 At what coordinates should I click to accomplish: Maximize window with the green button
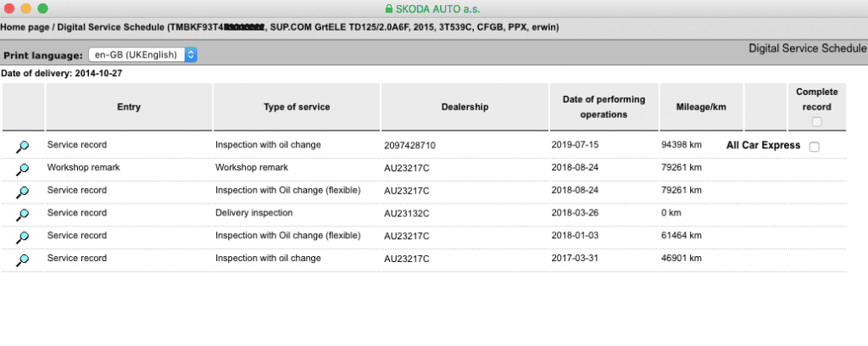(42, 8)
